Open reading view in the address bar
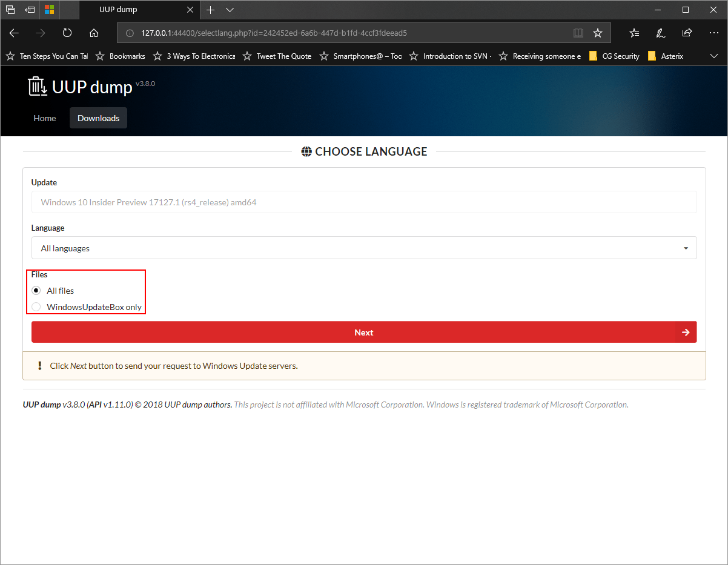Image resolution: width=728 pixels, height=565 pixels. 578,33
